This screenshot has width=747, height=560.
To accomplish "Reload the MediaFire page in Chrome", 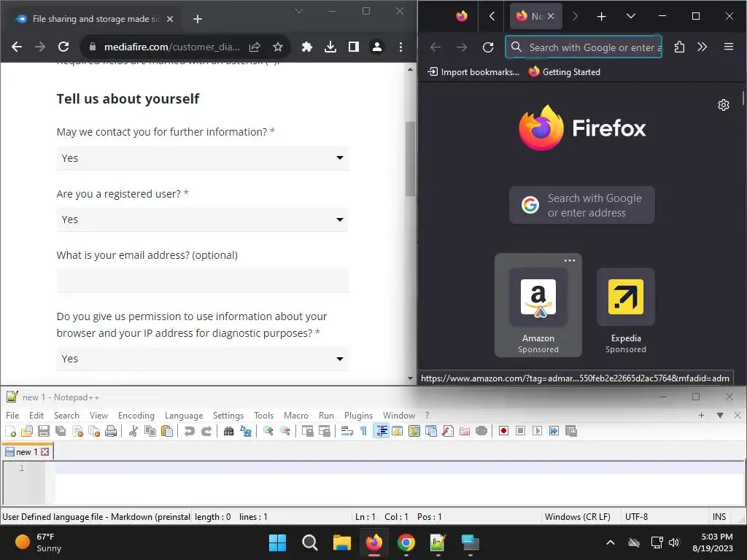I will click(63, 47).
